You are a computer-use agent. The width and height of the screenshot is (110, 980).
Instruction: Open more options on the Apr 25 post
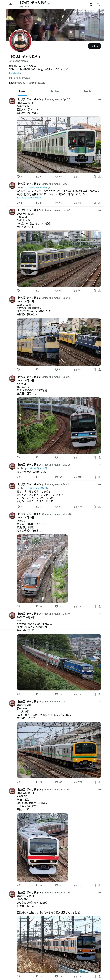coord(99,99)
